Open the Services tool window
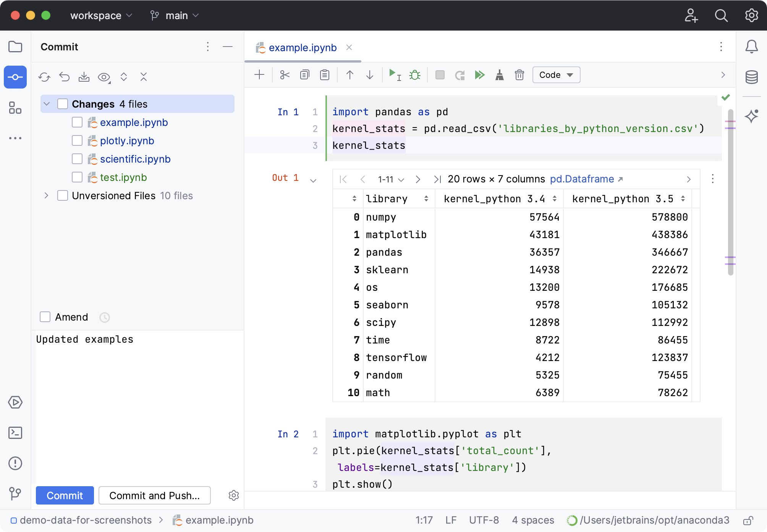The image size is (767, 532). coord(15,402)
